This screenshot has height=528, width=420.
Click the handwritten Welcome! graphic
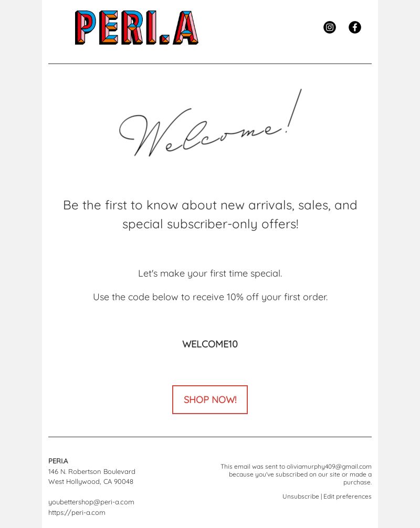pyautogui.click(x=210, y=123)
